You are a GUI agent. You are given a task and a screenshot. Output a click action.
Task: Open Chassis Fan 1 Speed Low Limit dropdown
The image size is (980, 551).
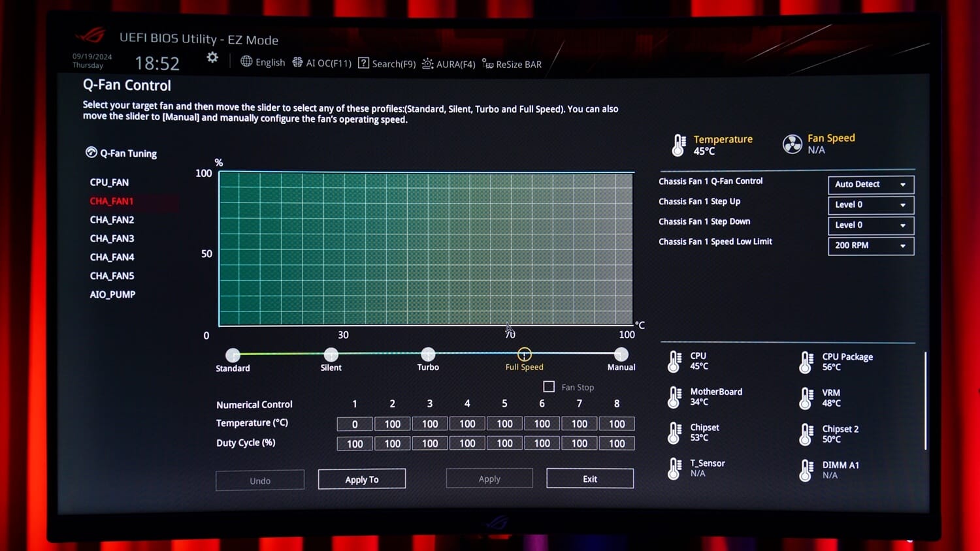(x=870, y=246)
